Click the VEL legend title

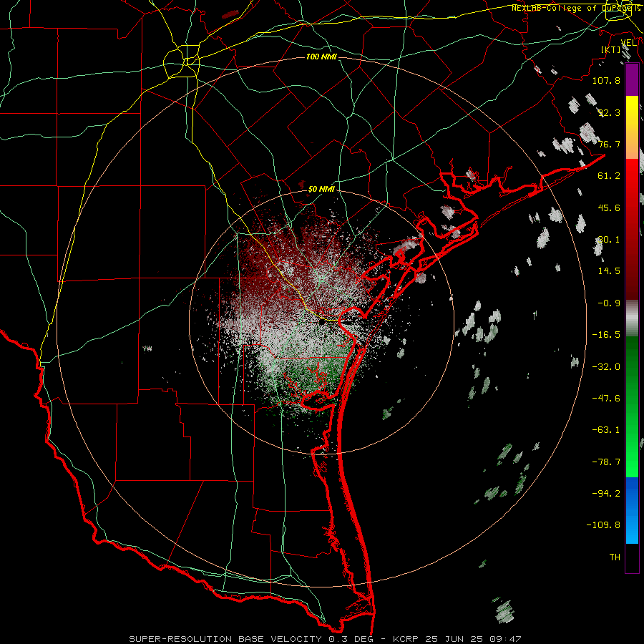(x=629, y=43)
